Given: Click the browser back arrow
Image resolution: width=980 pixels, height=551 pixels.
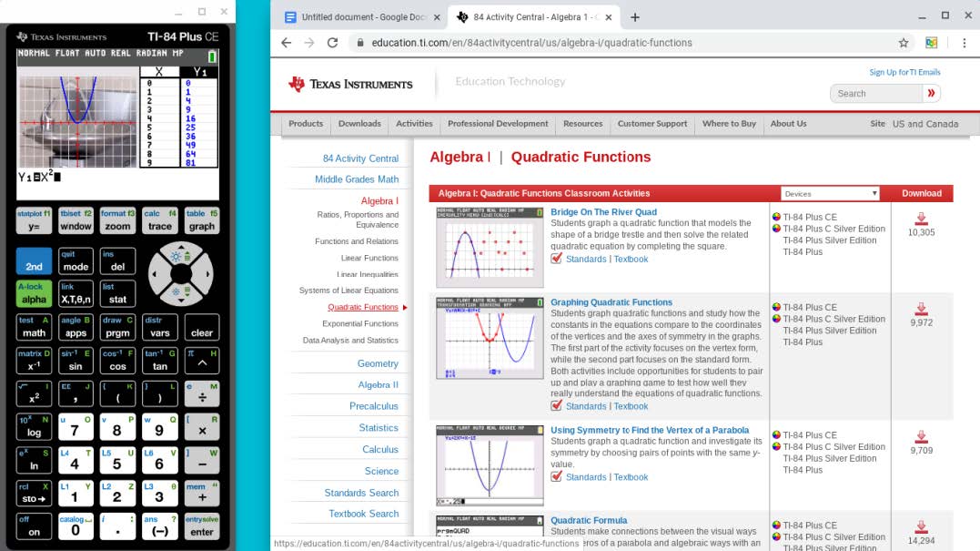Looking at the screenshot, I should click(x=286, y=43).
